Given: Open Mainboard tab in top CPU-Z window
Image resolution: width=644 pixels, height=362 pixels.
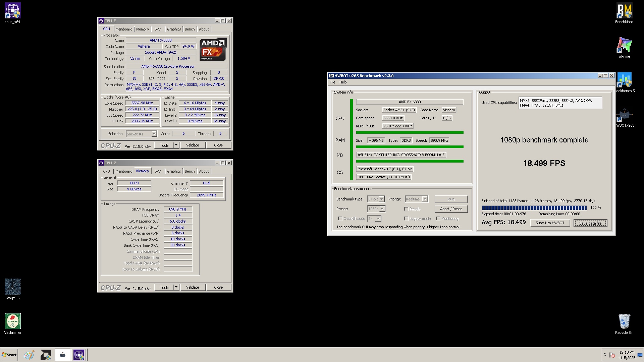Looking at the screenshot, I should click(124, 29).
